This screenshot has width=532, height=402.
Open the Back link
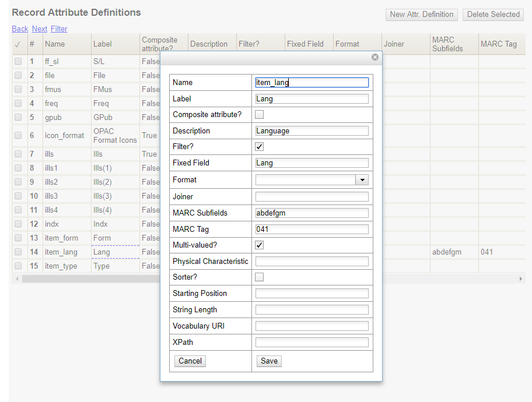pos(20,29)
